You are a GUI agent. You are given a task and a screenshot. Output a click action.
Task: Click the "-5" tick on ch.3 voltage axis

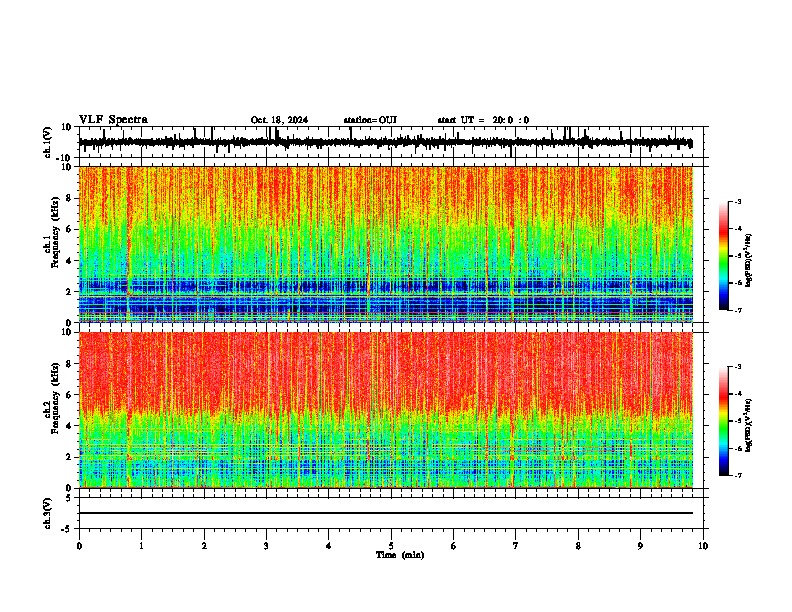point(67,529)
